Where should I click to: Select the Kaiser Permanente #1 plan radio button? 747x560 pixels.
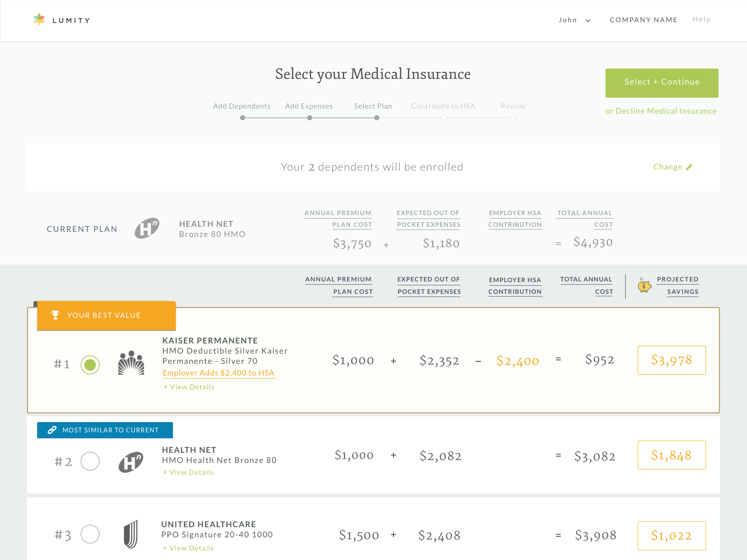90,365
